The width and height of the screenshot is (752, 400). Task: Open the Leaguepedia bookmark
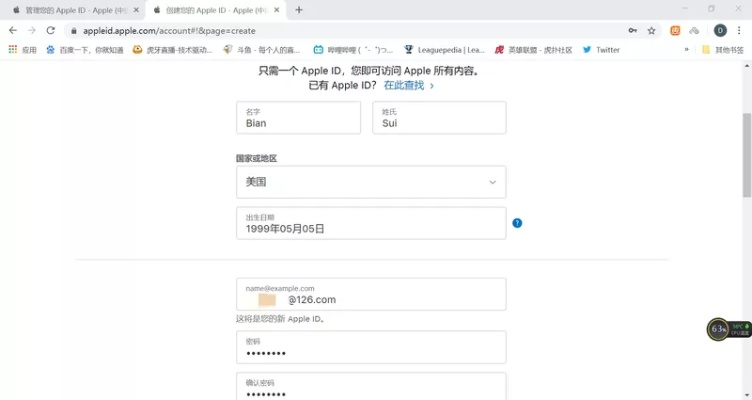pos(444,50)
